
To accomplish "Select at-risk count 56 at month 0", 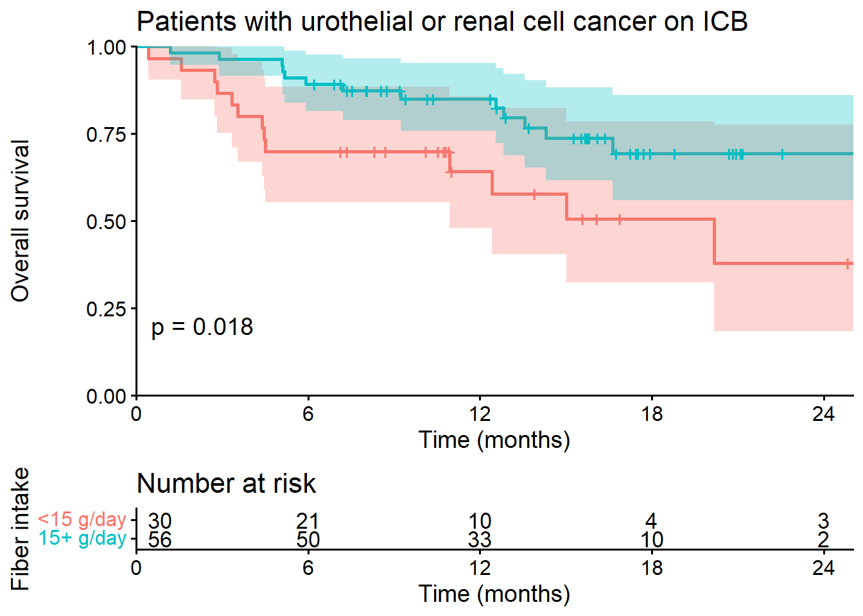I will point(160,540).
